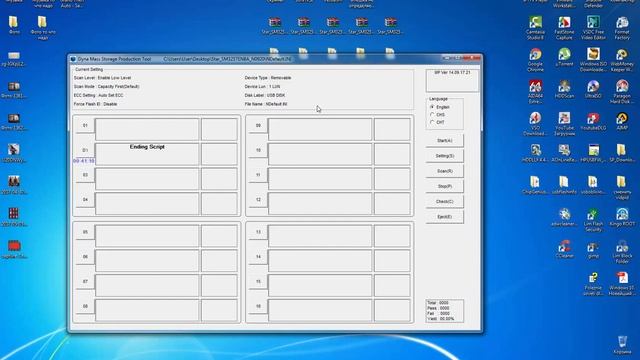
Task: Launch Google Chrome from desktop
Action: [535, 60]
